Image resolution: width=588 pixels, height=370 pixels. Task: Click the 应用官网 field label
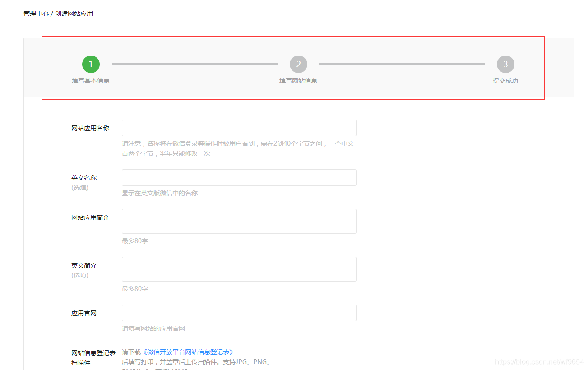84,313
